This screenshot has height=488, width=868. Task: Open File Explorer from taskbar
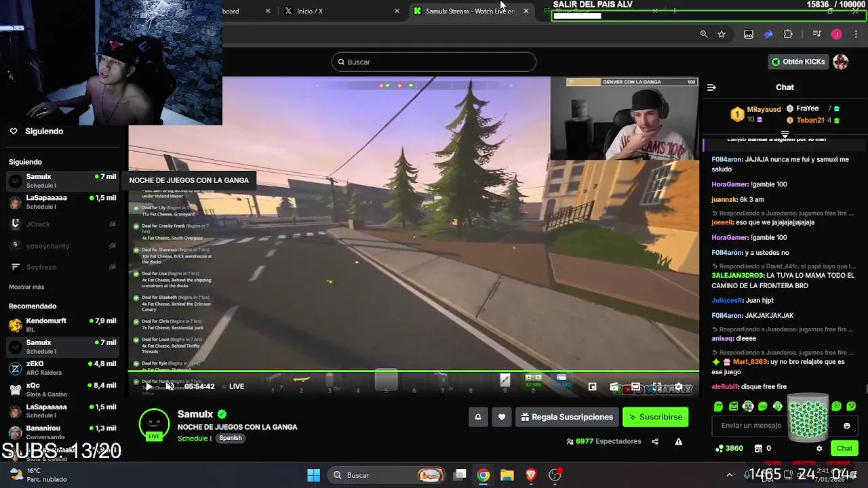tap(507, 475)
